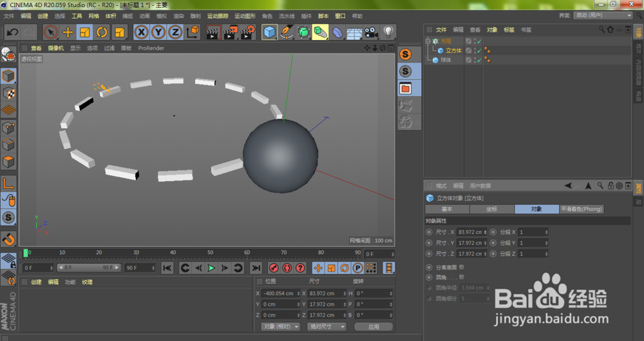The height and width of the screenshot is (341, 644).
Task: Open the 运动图形 menu
Action: (x=245, y=16)
